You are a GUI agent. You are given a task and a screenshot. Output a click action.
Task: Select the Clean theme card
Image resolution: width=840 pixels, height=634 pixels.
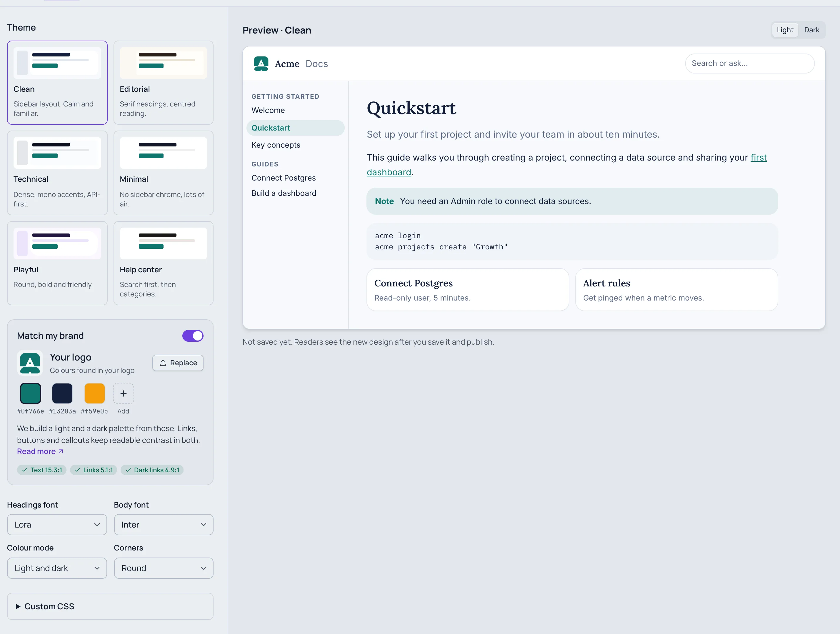pos(57,82)
